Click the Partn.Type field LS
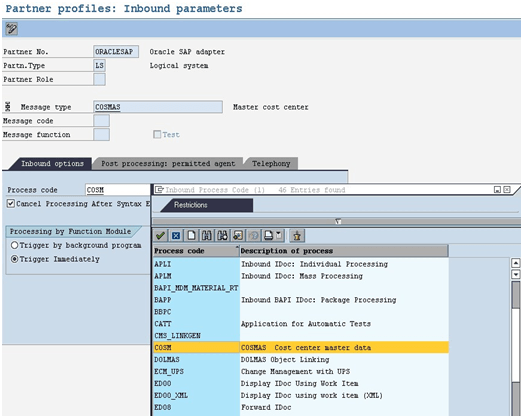The image size is (523, 418). (99, 65)
